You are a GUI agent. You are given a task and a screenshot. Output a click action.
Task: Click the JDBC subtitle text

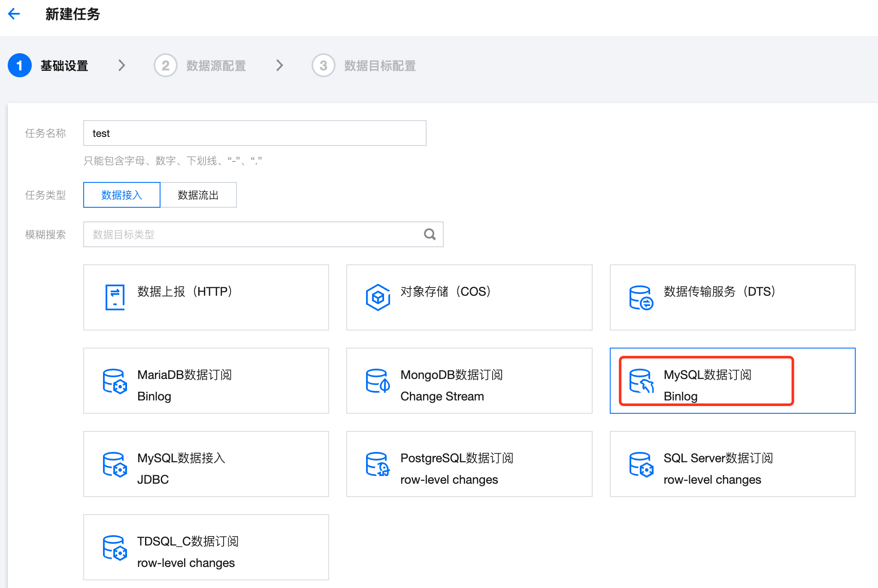point(153,479)
